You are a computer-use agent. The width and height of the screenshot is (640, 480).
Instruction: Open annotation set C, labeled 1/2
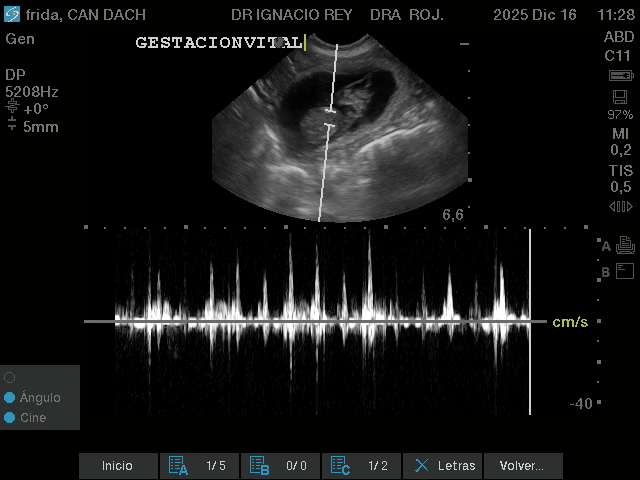click(x=361, y=466)
